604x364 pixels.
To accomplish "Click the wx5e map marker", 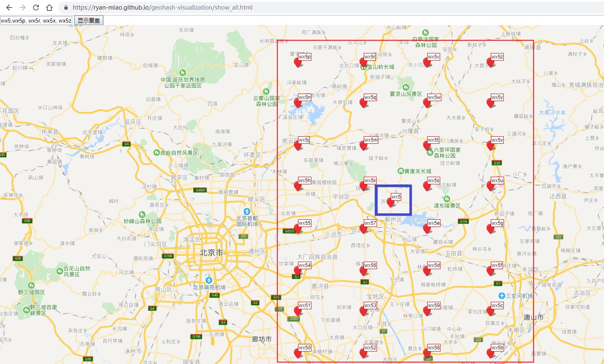I will (x=427, y=229).
